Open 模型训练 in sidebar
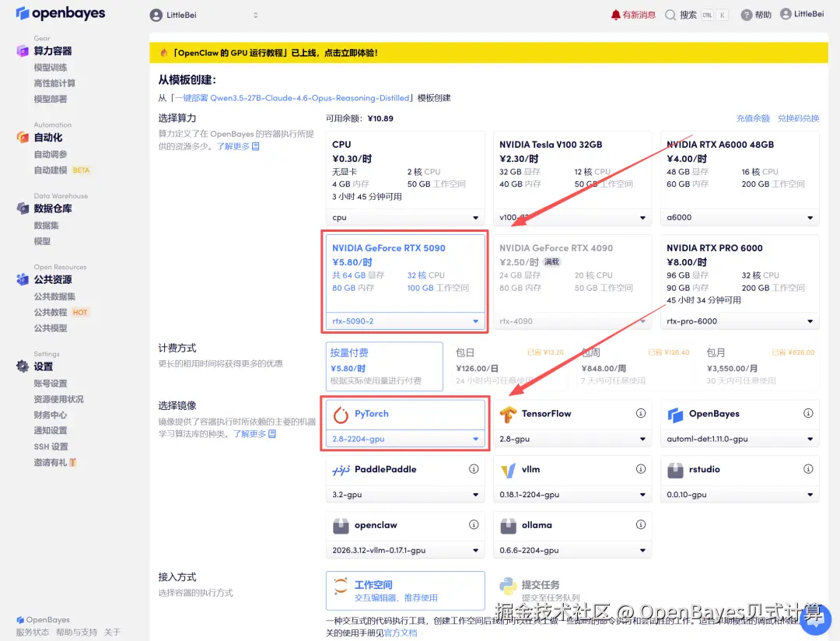The height and width of the screenshot is (641, 840). coord(51,68)
